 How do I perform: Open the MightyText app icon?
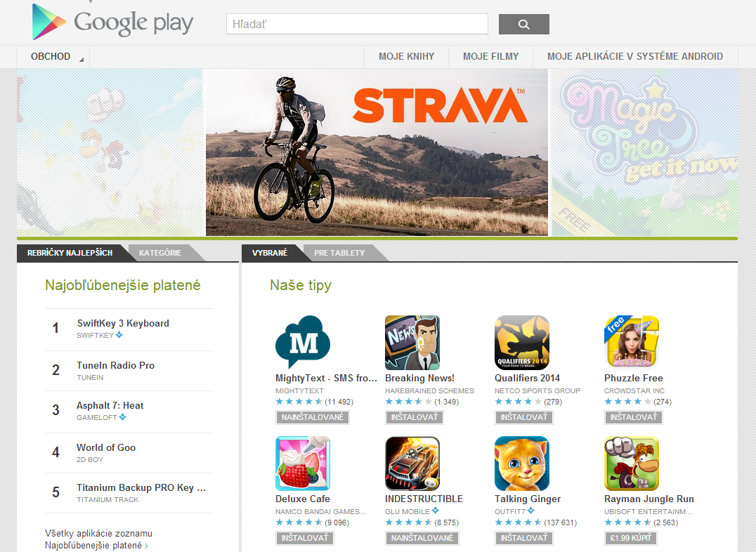pos(303,342)
